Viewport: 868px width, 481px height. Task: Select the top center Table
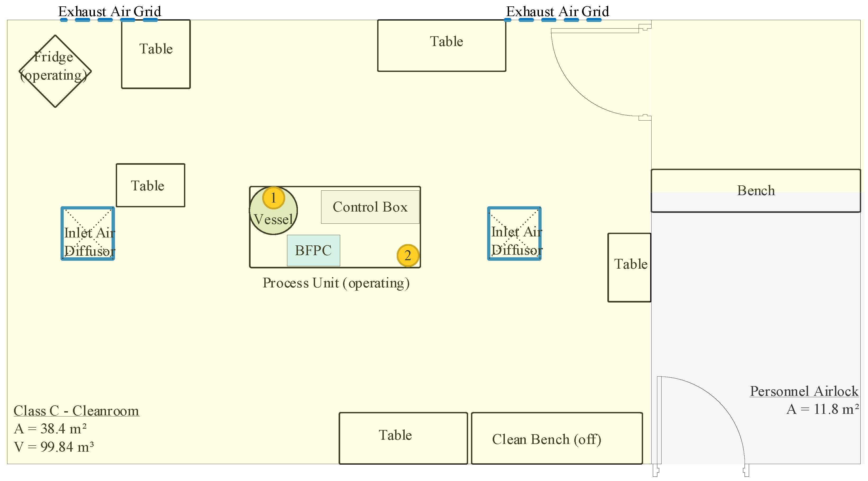pyautogui.click(x=441, y=45)
